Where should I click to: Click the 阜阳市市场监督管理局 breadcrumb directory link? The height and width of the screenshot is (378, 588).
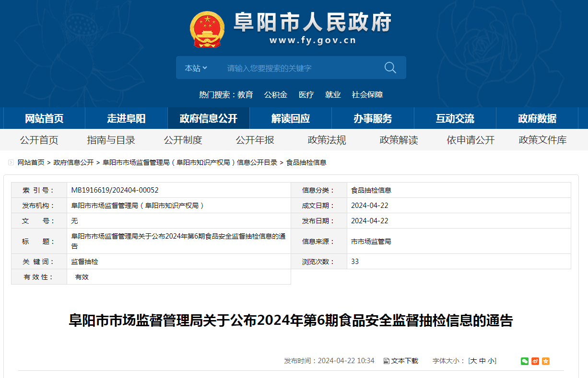pos(190,163)
